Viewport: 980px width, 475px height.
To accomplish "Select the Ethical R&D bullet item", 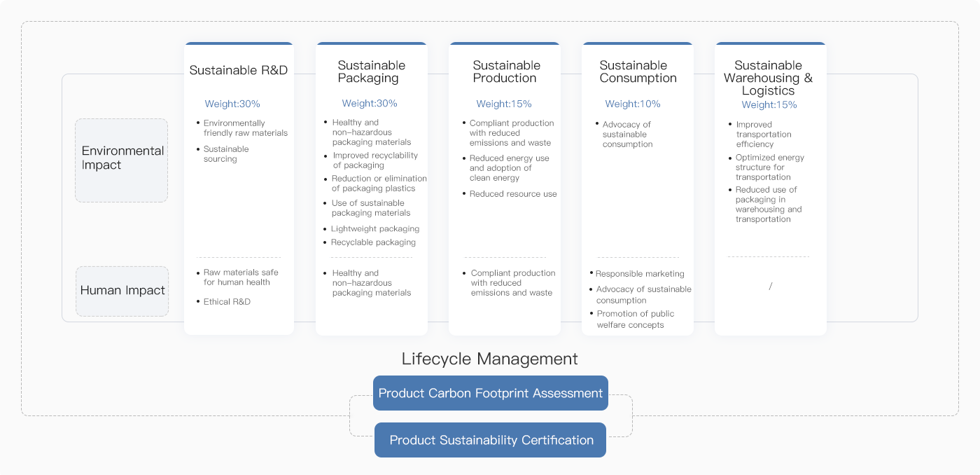I will [227, 301].
